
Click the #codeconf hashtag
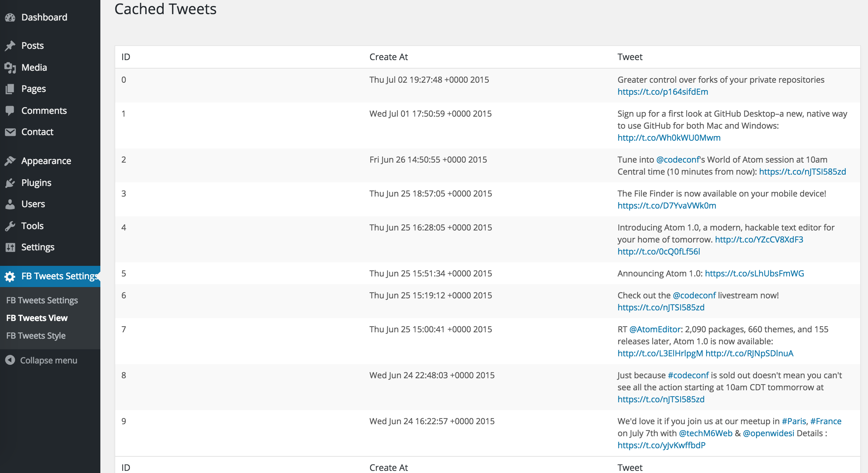[688, 375]
